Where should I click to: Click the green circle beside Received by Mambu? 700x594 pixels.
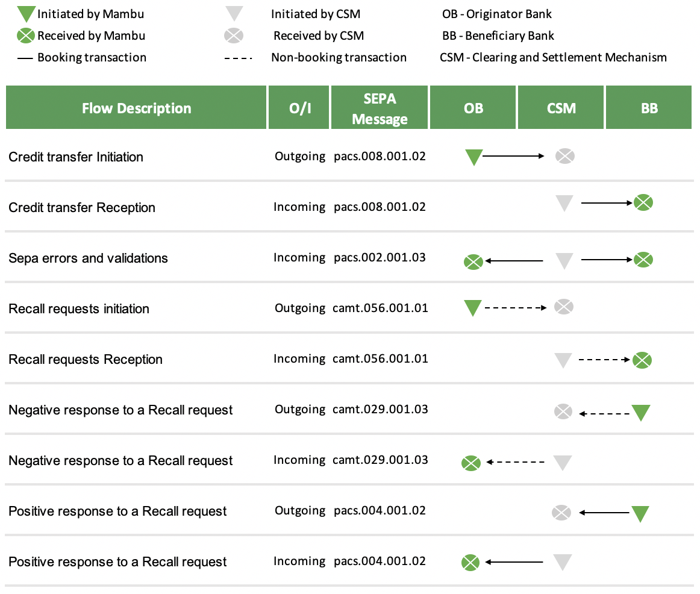click(26, 36)
